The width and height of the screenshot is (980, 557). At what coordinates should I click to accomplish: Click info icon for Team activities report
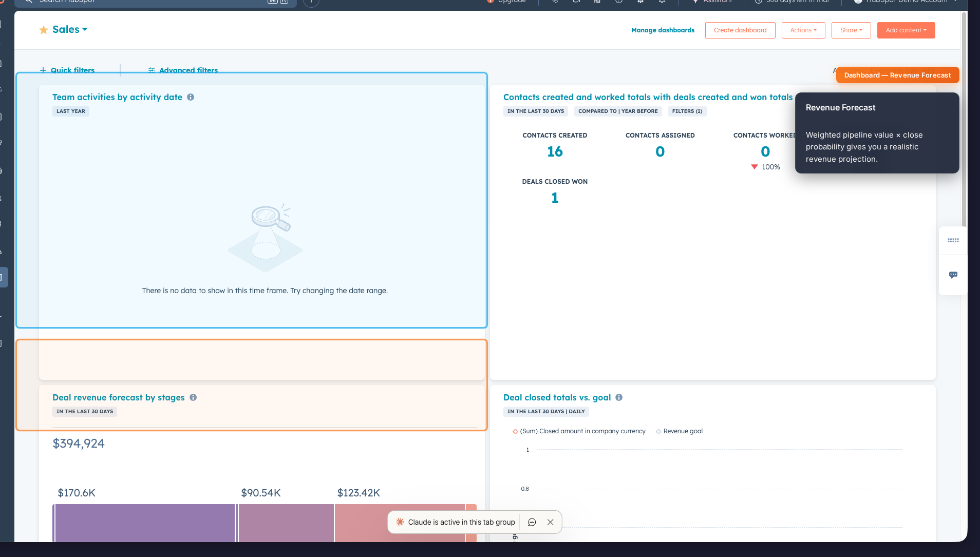coord(191,97)
